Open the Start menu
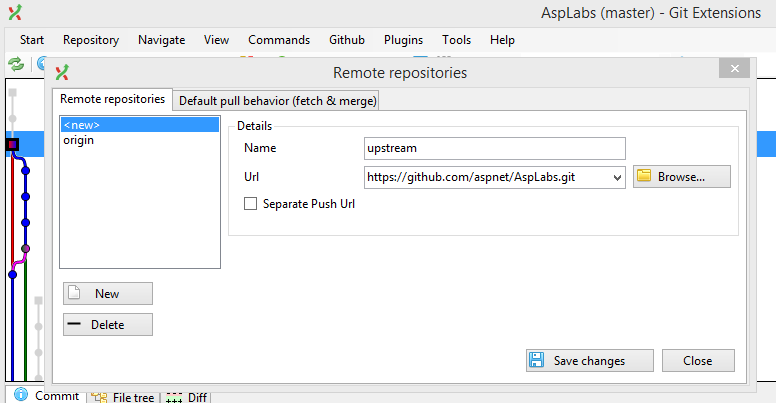 [32, 40]
